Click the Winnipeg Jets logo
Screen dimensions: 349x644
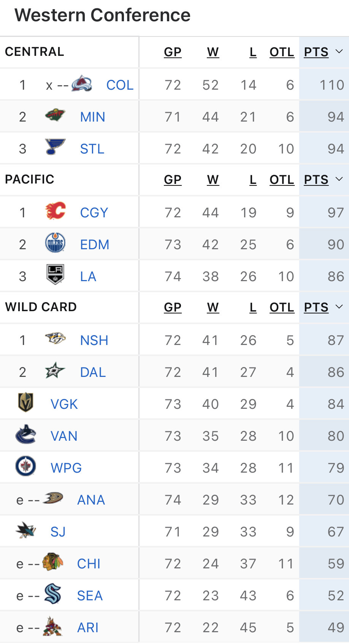[26, 467]
